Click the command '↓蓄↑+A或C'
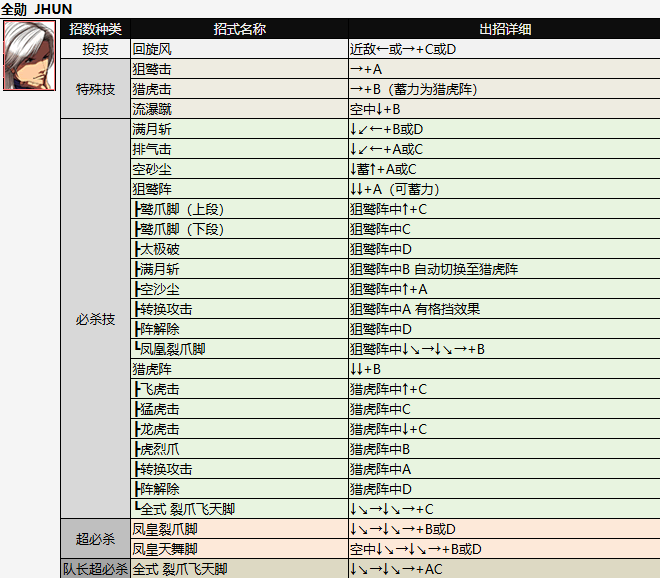Viewport: 660px width, 578px height. click(x=383, y=169)
